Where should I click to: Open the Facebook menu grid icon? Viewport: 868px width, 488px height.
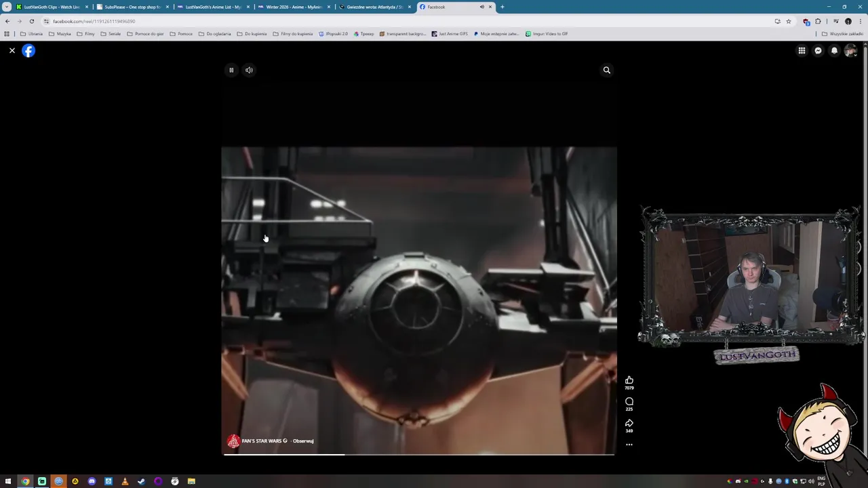(x=802, y=51)
